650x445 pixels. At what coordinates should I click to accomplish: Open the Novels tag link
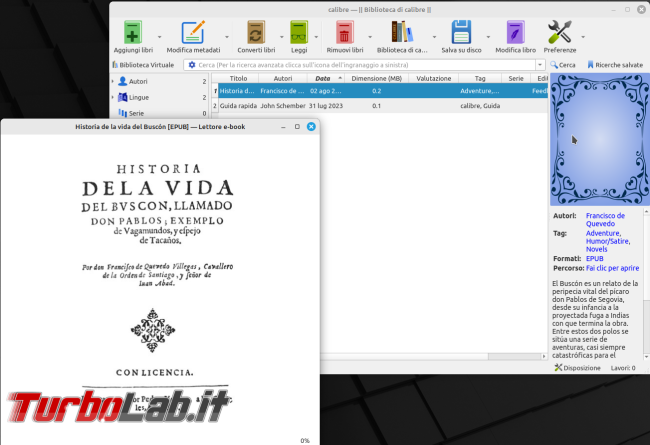(596, 249)
